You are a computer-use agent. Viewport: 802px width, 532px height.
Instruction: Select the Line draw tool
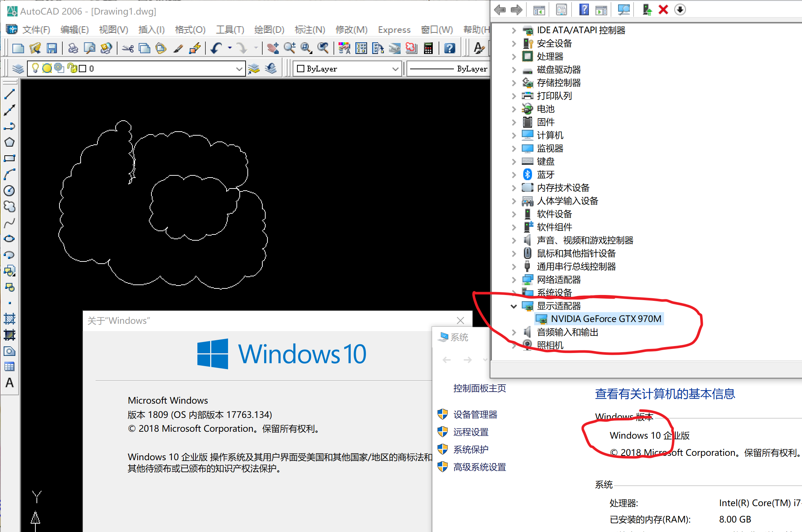point(9,94)
